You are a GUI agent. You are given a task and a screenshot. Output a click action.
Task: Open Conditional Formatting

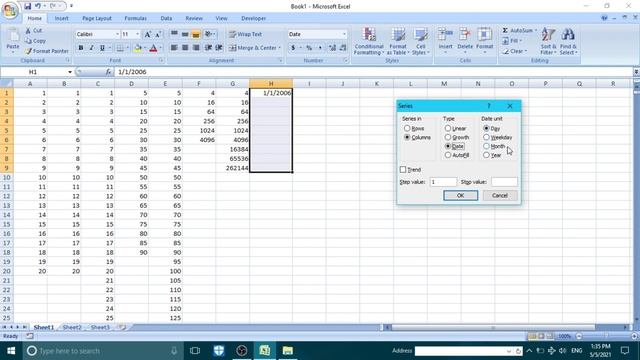tap(369, 41)
